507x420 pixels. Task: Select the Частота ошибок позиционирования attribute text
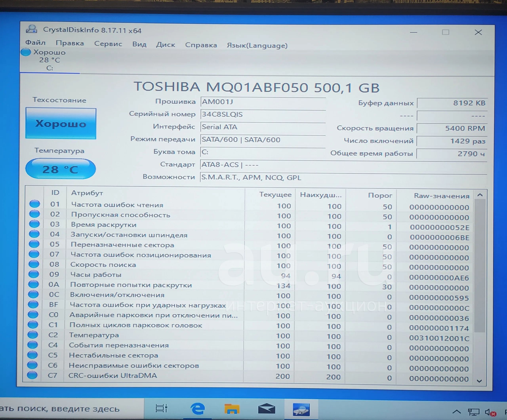(141, 255)
